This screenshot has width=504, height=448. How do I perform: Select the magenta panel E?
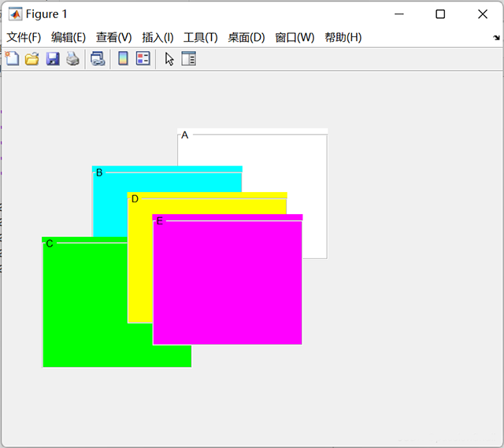click(x=228, y=280)
